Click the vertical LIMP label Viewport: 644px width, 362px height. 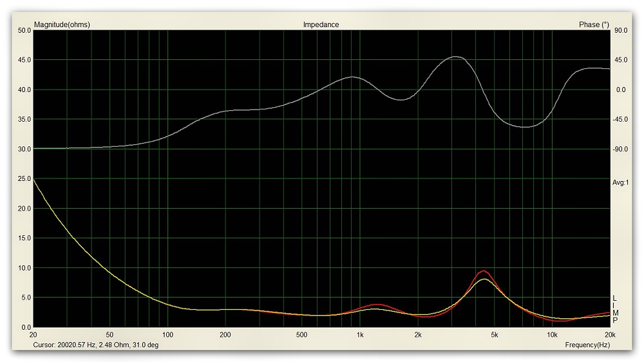coord(615,309)
